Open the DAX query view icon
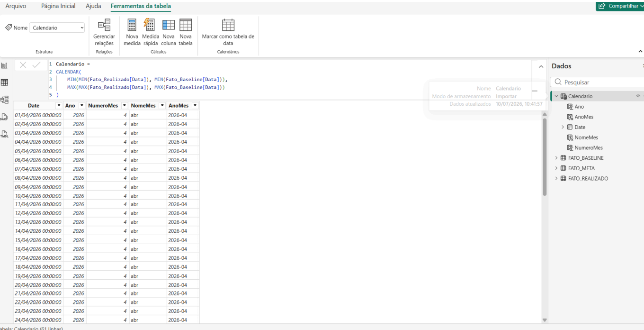This screenshot has width=644, height=330. pyautogui.click(x=4, y=117)
